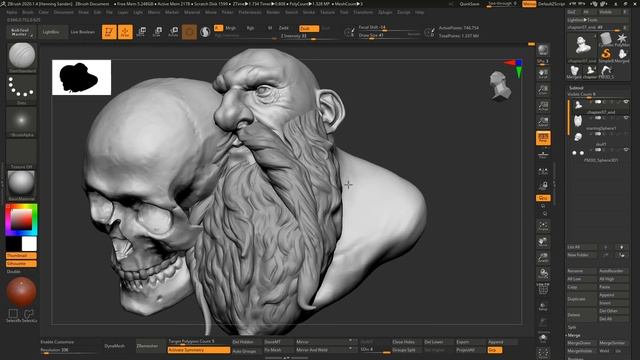
Task: Click the Duplicate subtool button
Action: tap(582, 299)
